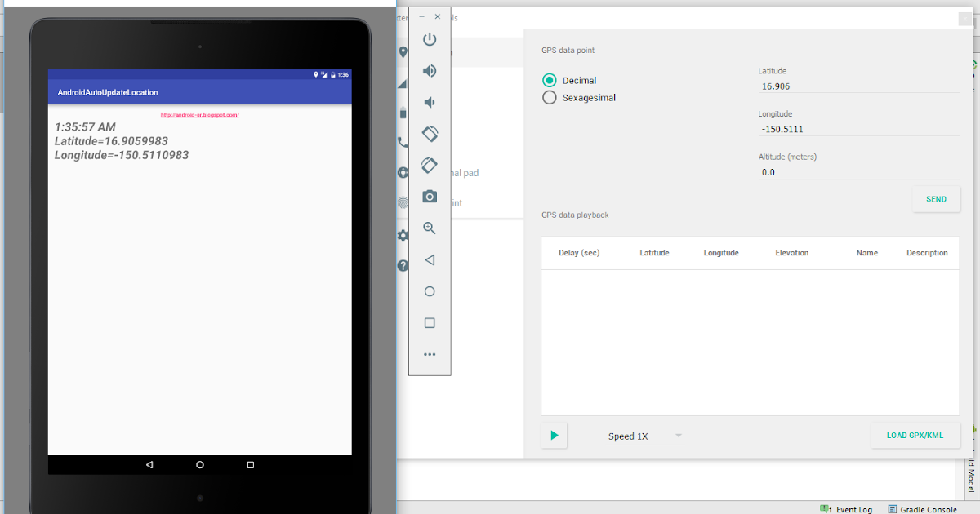The image size is (980, 514).
Task: Select the Decimal radio button
Action: 549,80
